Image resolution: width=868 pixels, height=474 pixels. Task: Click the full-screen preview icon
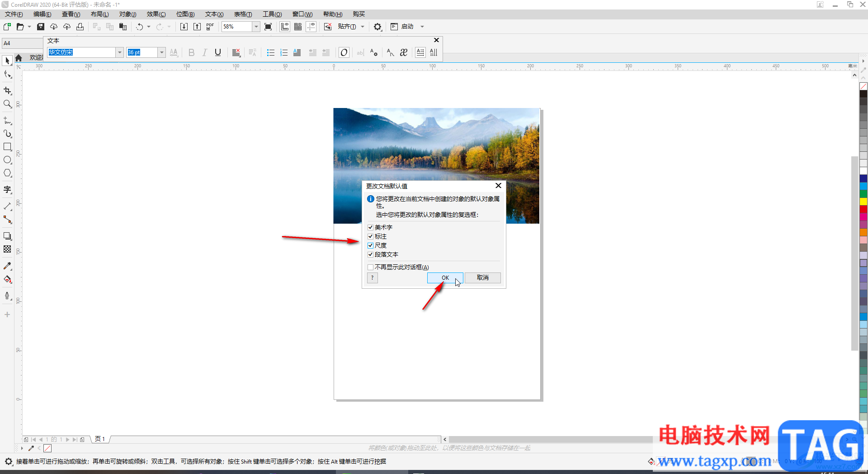click(x=268, y=27)
